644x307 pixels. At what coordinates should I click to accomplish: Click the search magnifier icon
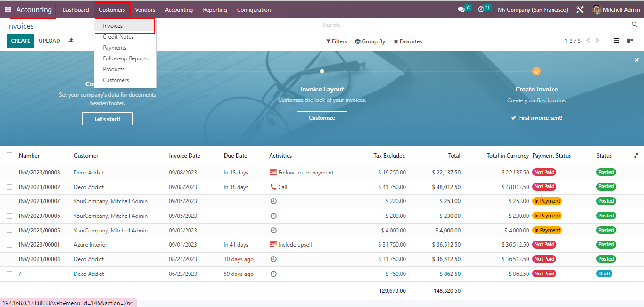[634, 25]
